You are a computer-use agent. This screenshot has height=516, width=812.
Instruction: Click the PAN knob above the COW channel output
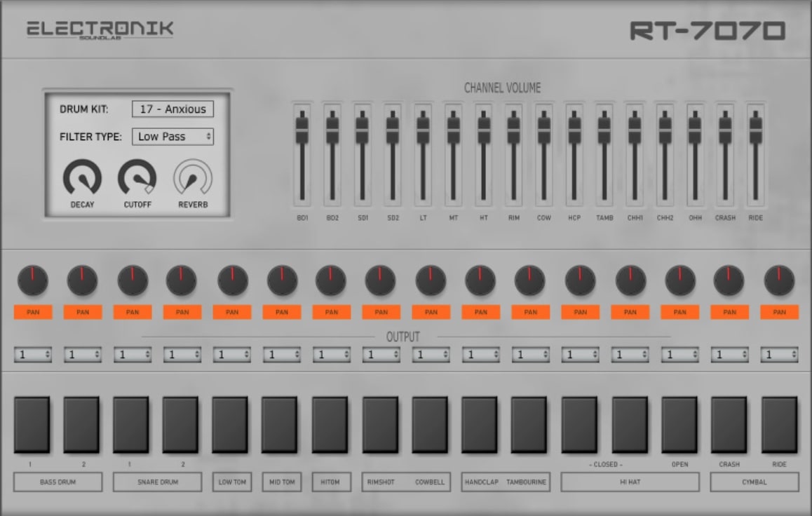point(430,279)
